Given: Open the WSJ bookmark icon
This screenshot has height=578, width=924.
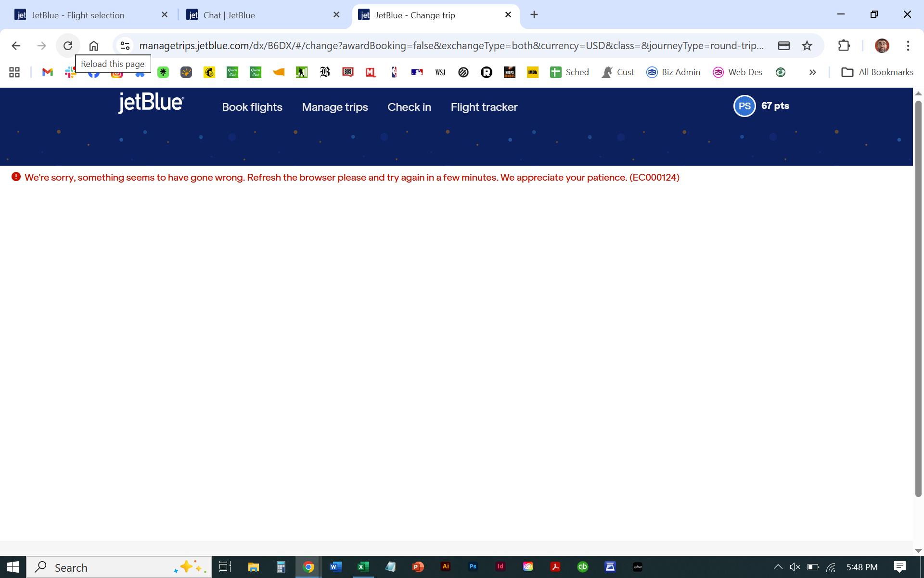Looking at the screenshot, I should click(440, 72).
